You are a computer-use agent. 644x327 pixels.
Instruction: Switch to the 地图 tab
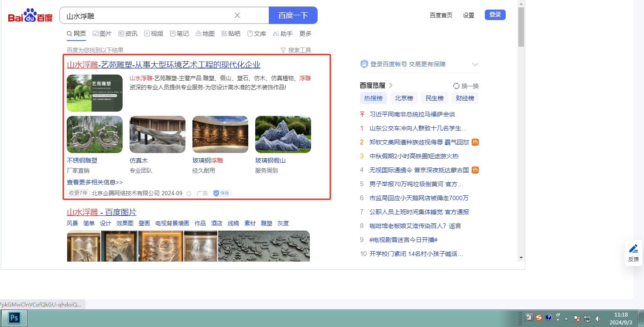pyautogui.click(x=205, y=34)
